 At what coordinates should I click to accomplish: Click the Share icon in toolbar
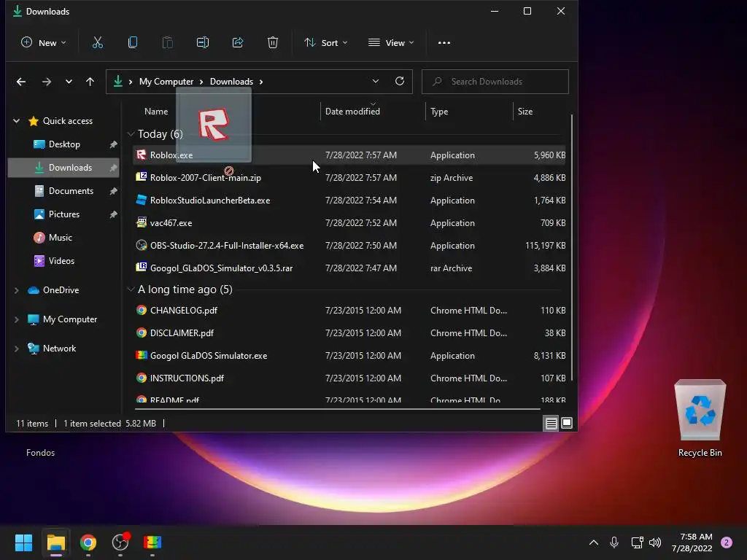tap(238, 43)
